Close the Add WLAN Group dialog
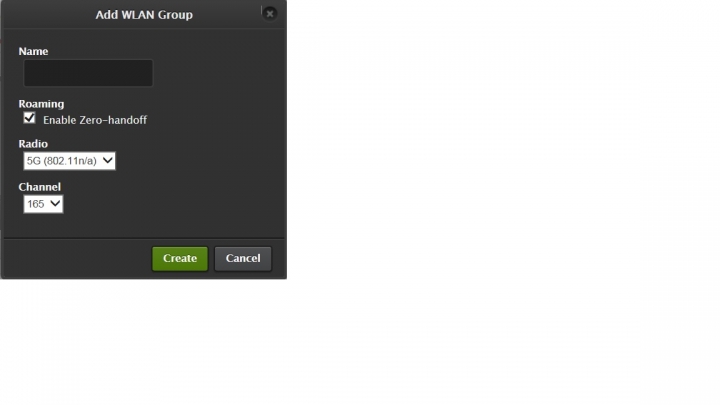 [x=270, y=14]
